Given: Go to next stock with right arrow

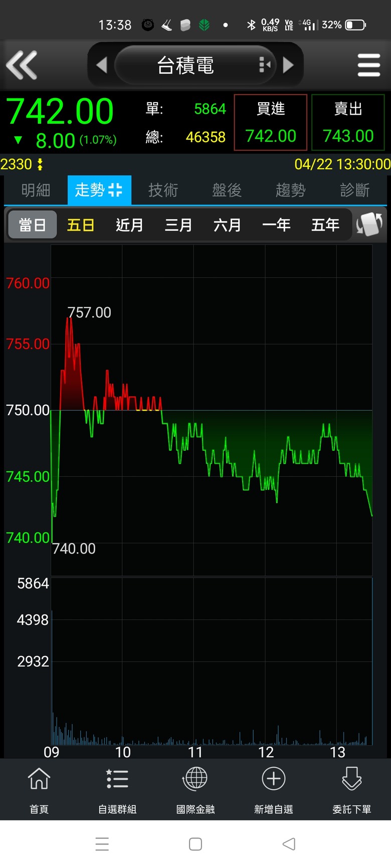Looking at the screenshot, I should click(x=288, y=65).
